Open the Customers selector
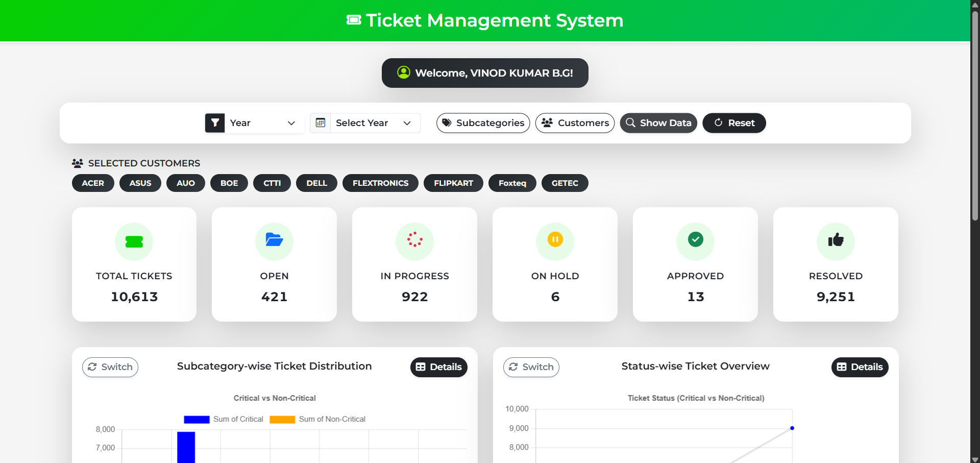980x463 pixels. (575, 123)
